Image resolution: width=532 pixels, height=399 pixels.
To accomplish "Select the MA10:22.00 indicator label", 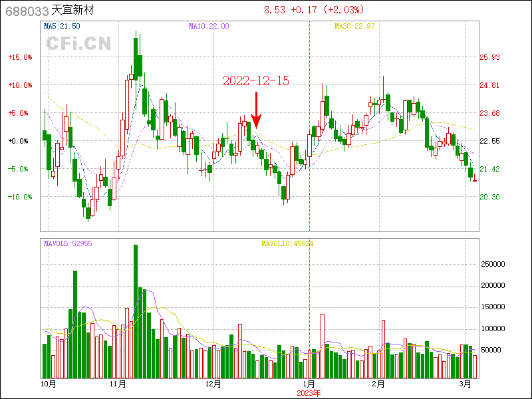I will [209, 26].
